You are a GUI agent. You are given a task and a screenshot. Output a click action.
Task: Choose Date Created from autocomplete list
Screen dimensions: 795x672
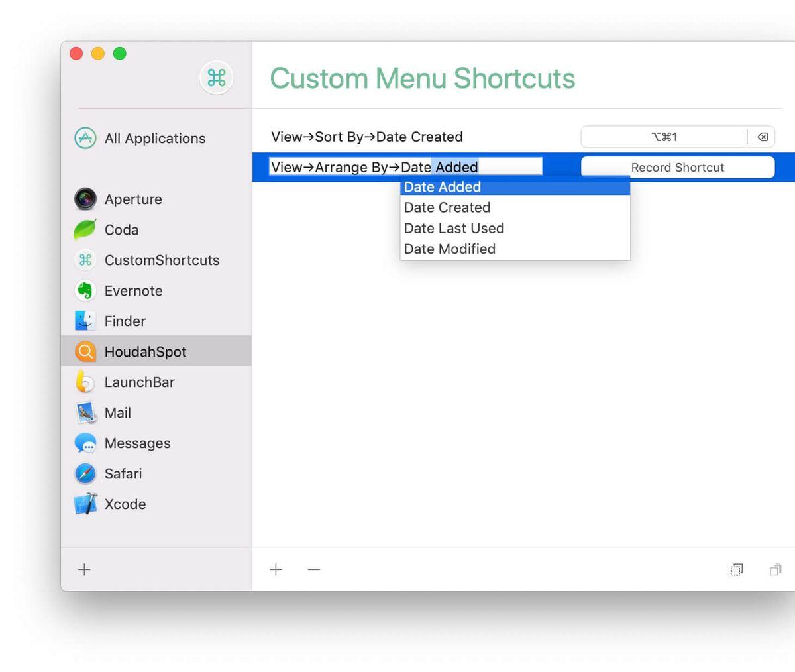tap(515, 207)
